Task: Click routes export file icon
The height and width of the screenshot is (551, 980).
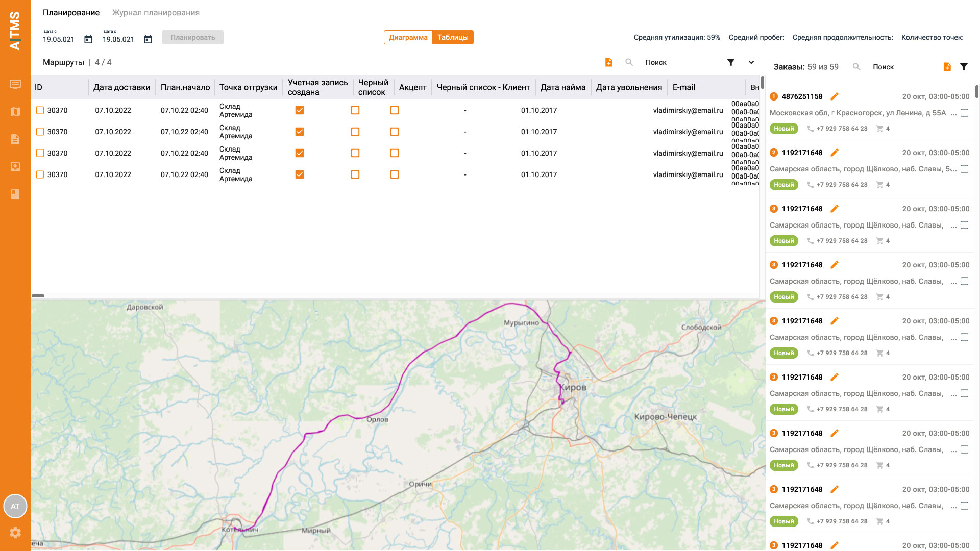Action: click(608, 62)
